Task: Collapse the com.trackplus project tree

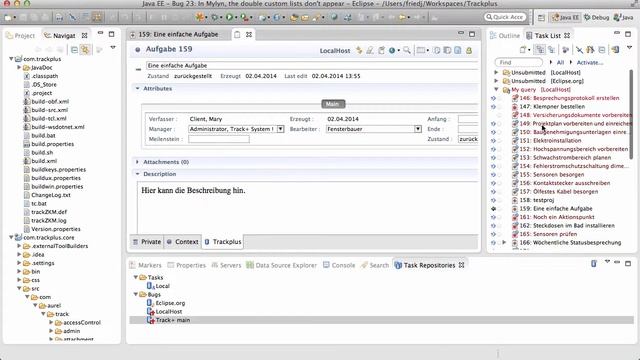Action: [x=11, y=59]
